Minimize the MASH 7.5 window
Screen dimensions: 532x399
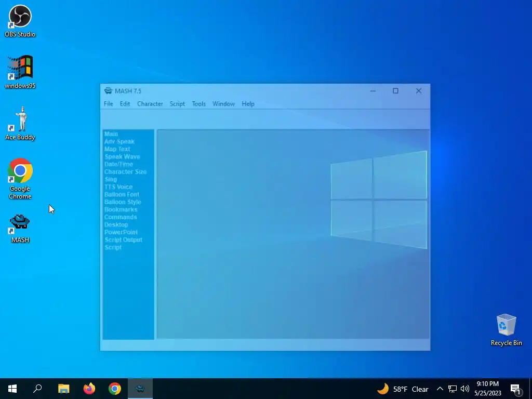(x=373, y=91)
